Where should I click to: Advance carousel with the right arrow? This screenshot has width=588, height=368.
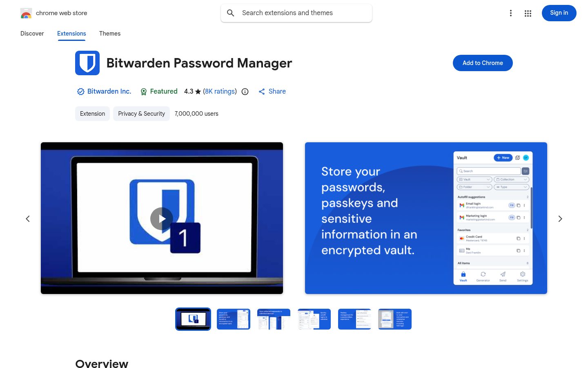[x=560, y=219]
